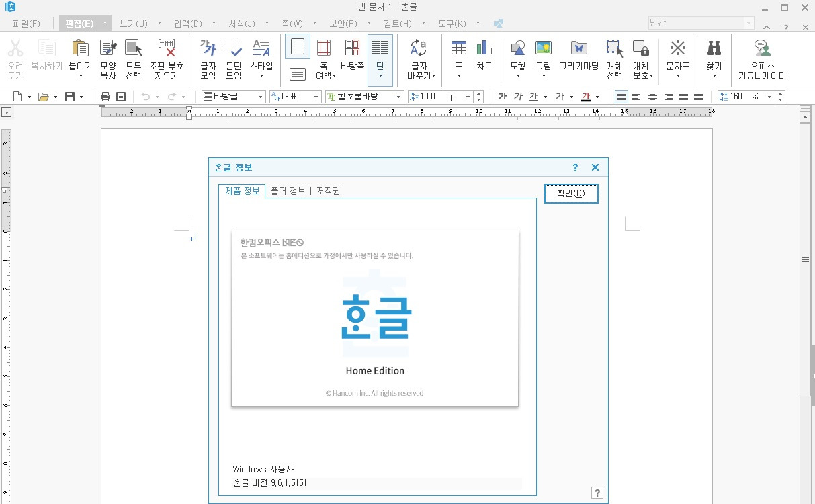815x504 pixels.
Task: Click the dialog help question mark button
Action: click(574, 167)
